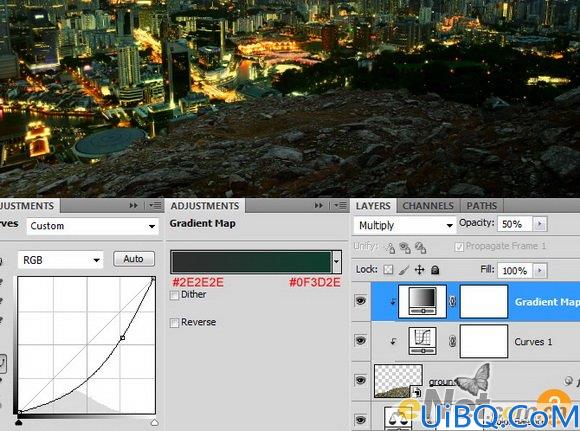Enable the Dither checkbox
Screen dimensions: 580x431
pyautogui.click(x=174, y=295)
